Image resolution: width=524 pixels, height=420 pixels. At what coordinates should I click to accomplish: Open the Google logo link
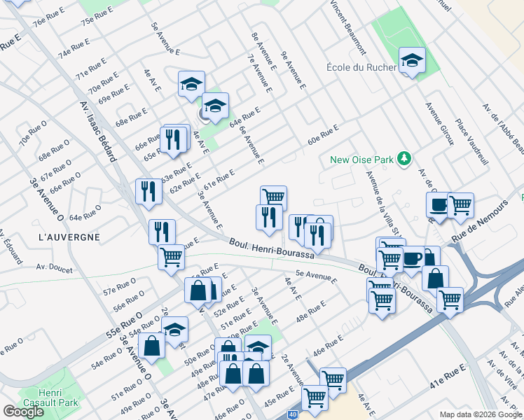(23, 412)
